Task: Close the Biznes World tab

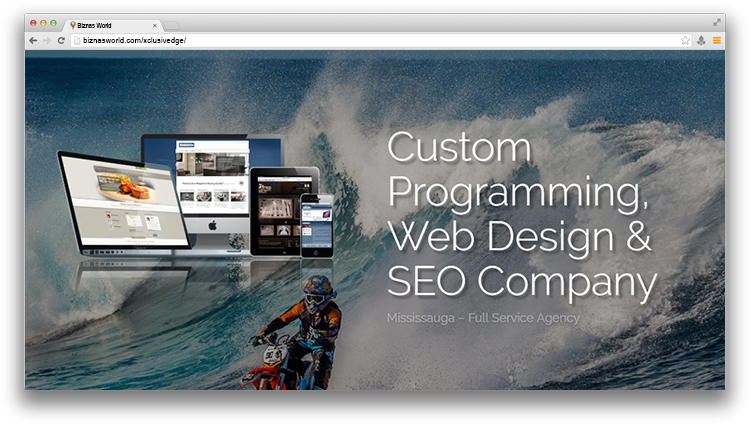Action: [x=155, y=25]
